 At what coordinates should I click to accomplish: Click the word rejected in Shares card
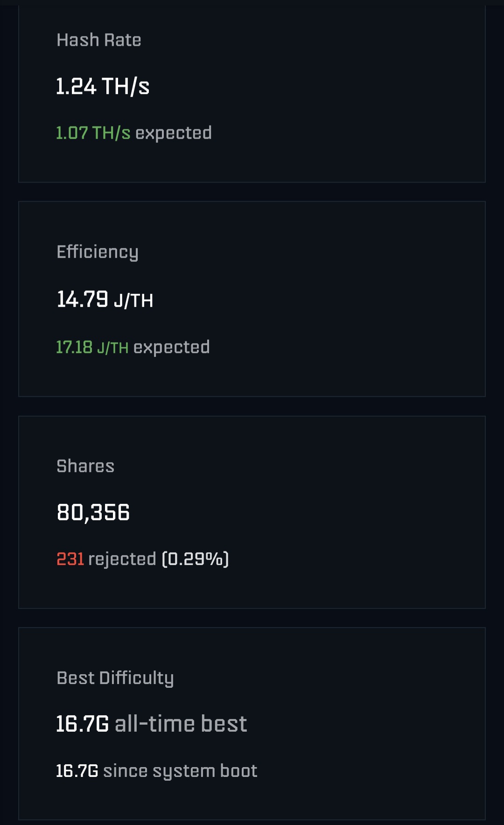click(x=122, y=559)
